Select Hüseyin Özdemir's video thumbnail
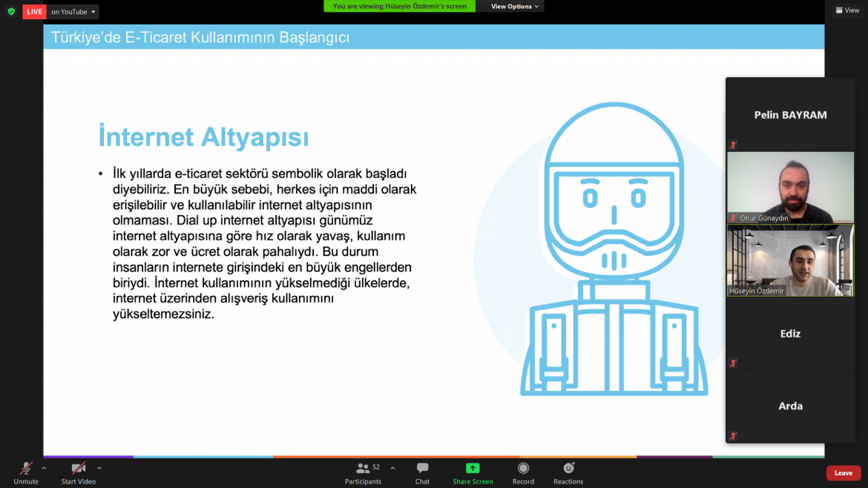The image size is (868, 488). pos(790,260)
